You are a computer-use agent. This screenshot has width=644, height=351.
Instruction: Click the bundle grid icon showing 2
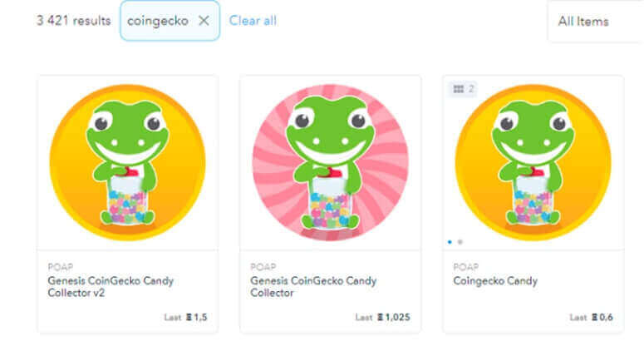coord(462,89)
